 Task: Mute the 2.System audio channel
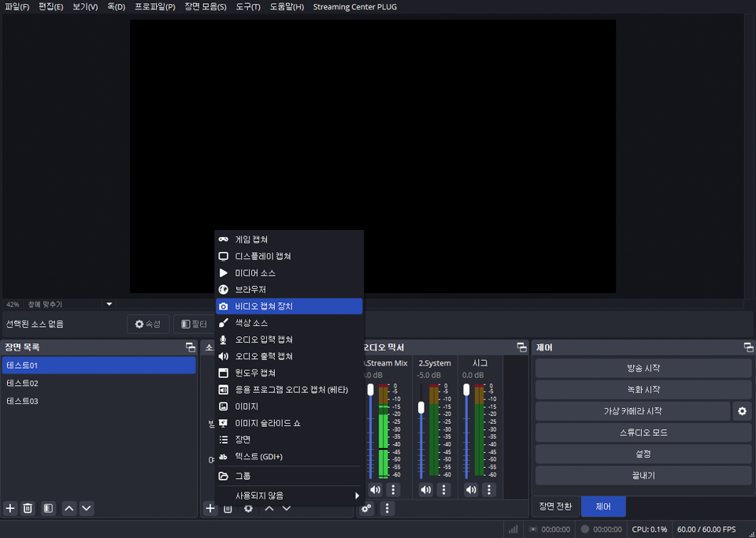pyautogui.click(x=426, y=490)
